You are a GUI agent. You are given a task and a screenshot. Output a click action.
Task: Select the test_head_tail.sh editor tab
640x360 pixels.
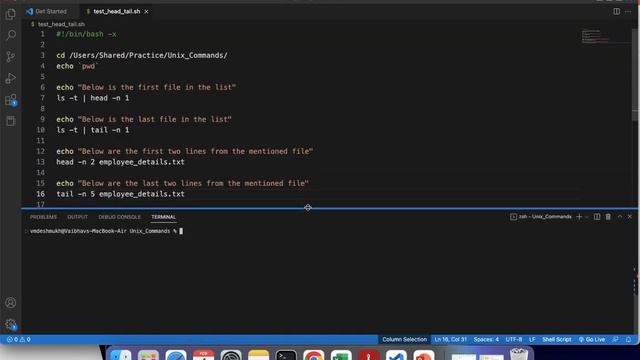pyautogui.click(x=117, y=11)
